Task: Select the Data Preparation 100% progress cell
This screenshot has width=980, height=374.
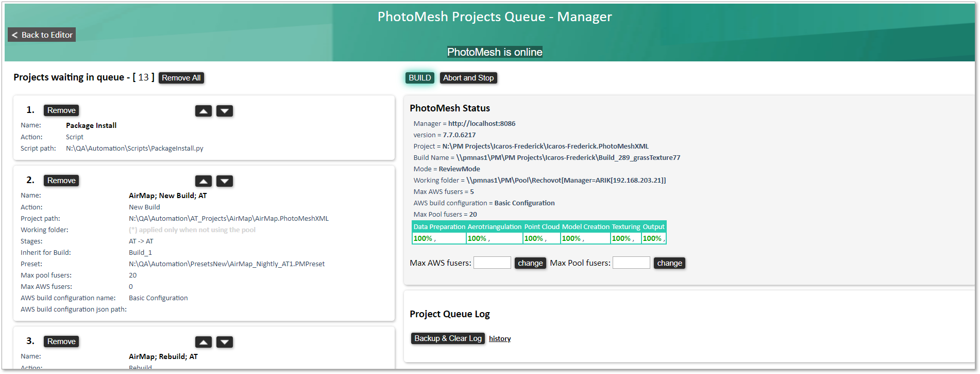Action: [x=439, y=238]
